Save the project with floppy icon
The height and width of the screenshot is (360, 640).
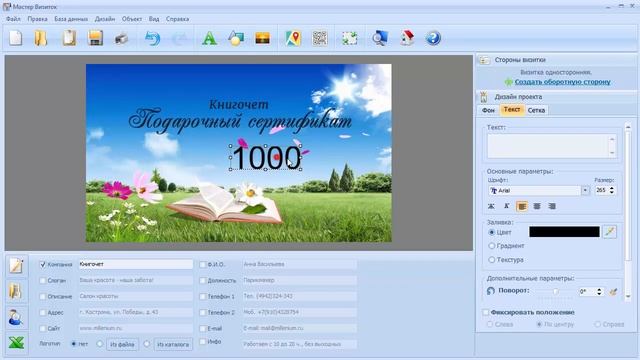(95, 38)
